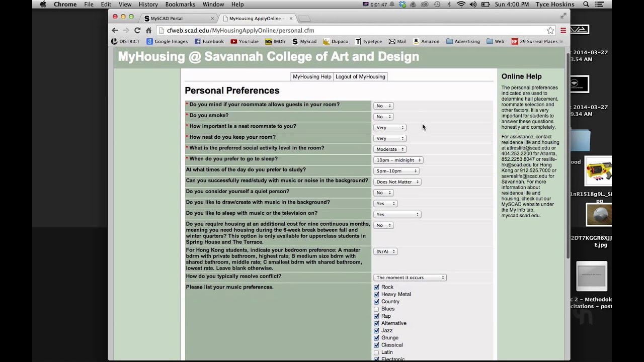This screenshot has width=644, height=362.
Task: Open the DISTRICT bookmark
Action: [x=125, y=41]
